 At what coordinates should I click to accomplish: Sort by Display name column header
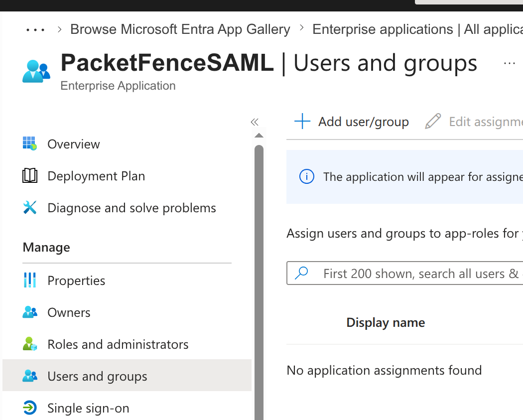click(386, 322)
